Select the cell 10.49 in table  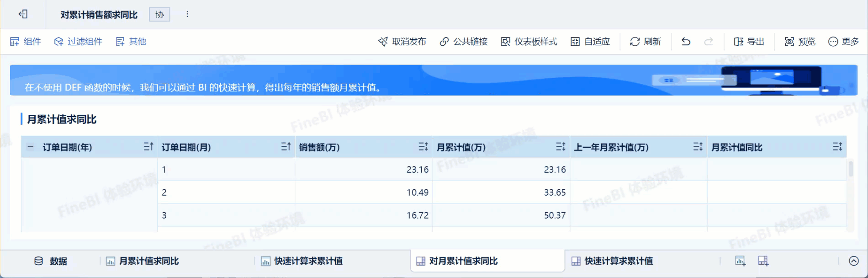(x=364, y=192)
